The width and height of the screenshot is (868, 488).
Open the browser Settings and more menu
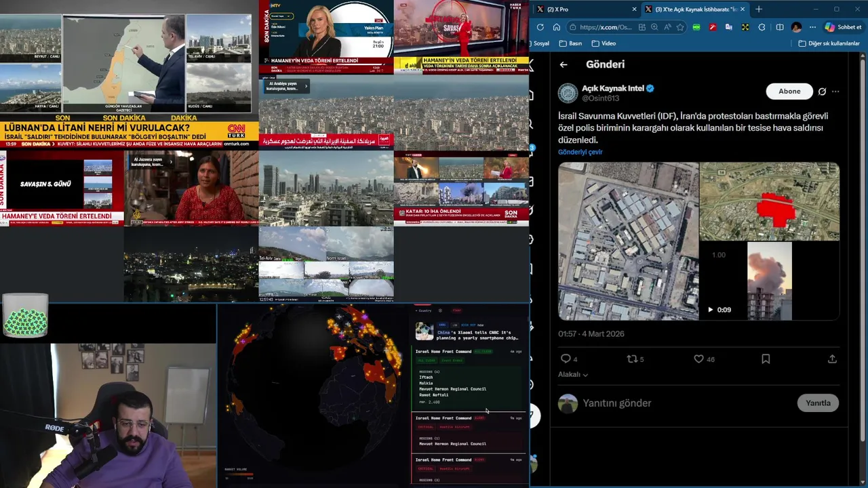coord(812,27)
